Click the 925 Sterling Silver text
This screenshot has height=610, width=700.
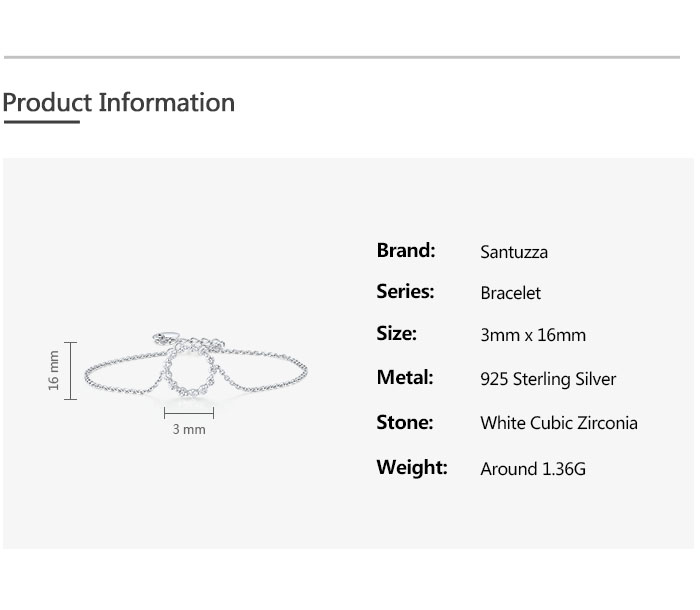(x=548, y=380)
